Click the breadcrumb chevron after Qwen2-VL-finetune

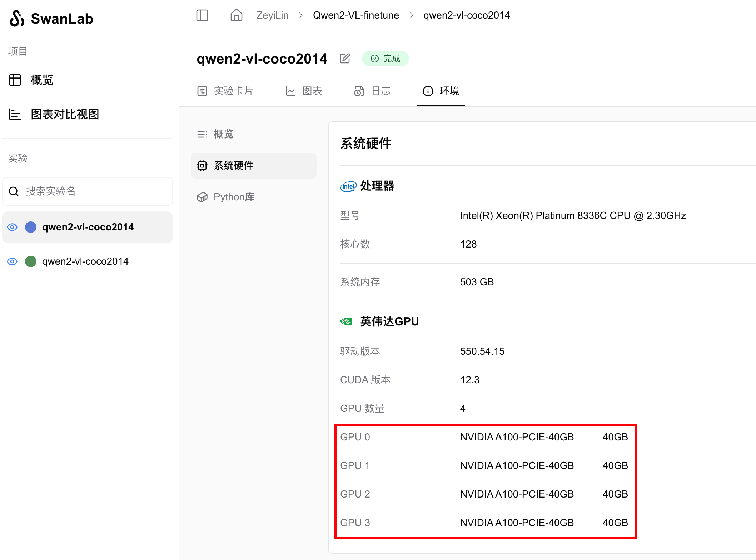click(x=411, y=15)
